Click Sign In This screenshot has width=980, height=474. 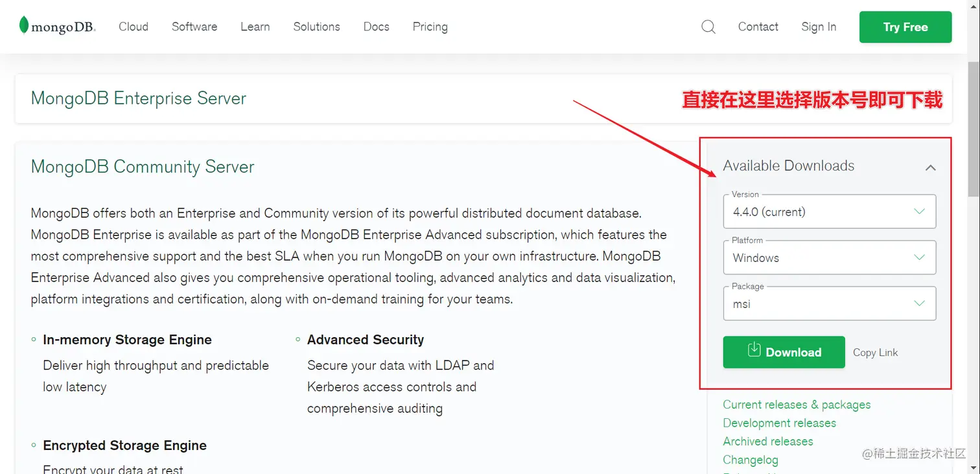819,27
